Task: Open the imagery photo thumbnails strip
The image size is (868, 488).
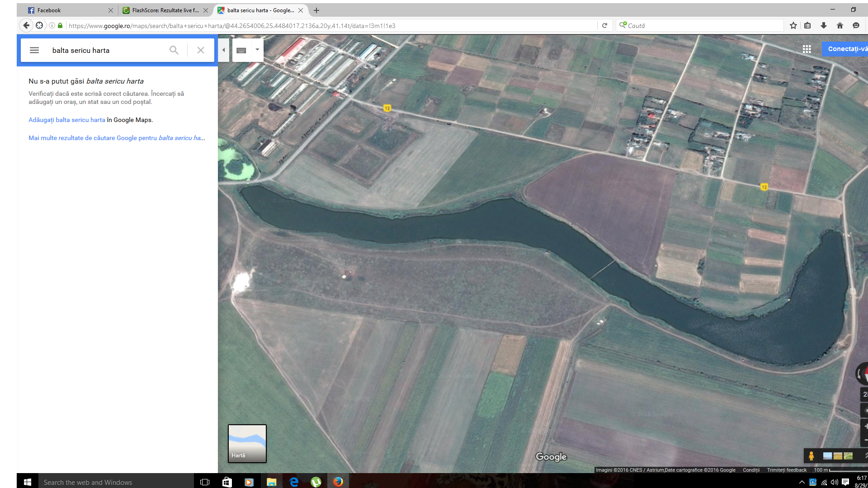Action: click(838, 456)
